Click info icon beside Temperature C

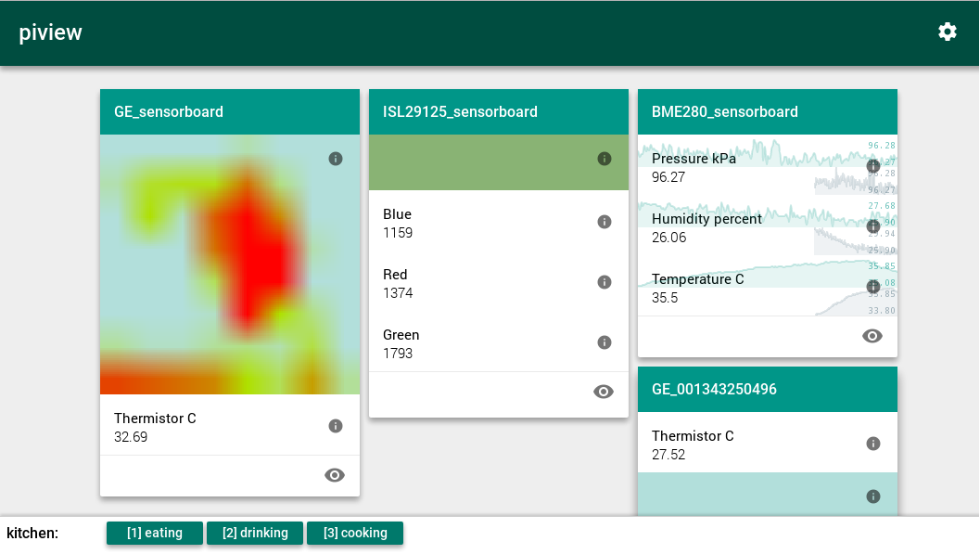coord(872,287)
